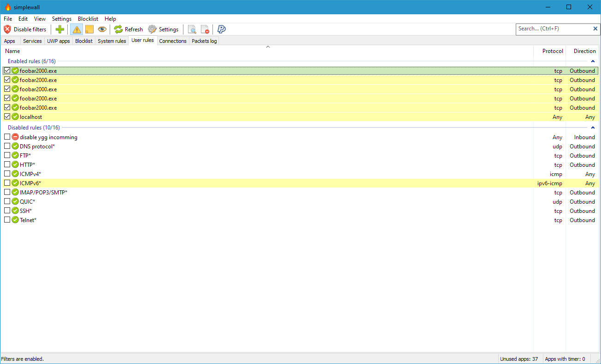
Task: Open the Blocklist menu
Action: [x=88, y=18]
